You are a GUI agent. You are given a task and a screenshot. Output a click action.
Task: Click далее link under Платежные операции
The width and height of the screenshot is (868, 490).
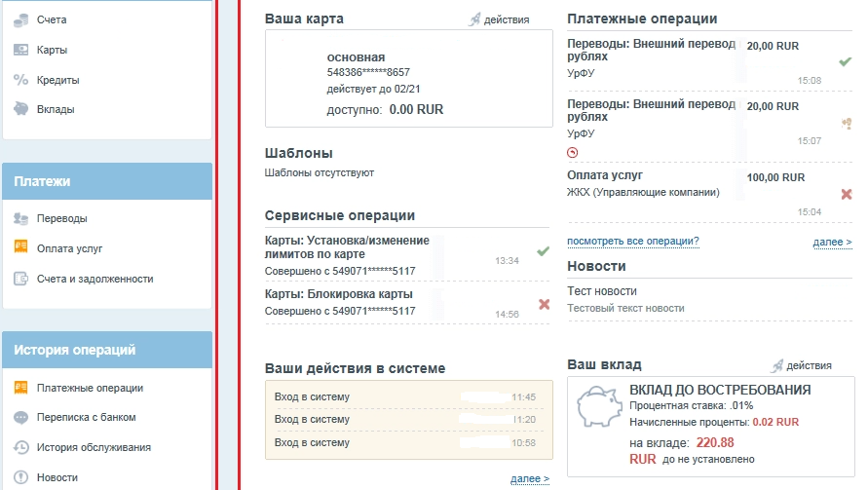point(832,243)
